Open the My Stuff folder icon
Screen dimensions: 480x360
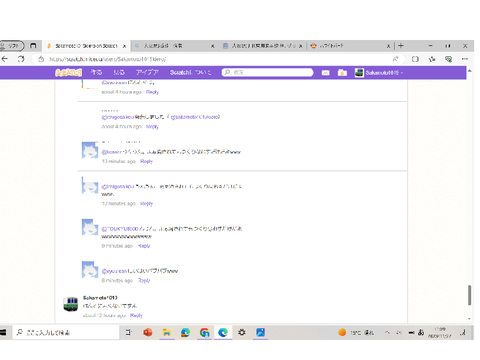pyautogui.click(x=342, y=73)
